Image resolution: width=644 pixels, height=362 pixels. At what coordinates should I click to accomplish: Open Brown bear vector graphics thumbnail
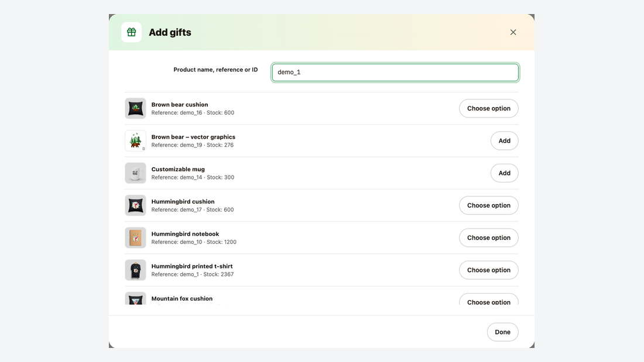(x=136, y=141)
